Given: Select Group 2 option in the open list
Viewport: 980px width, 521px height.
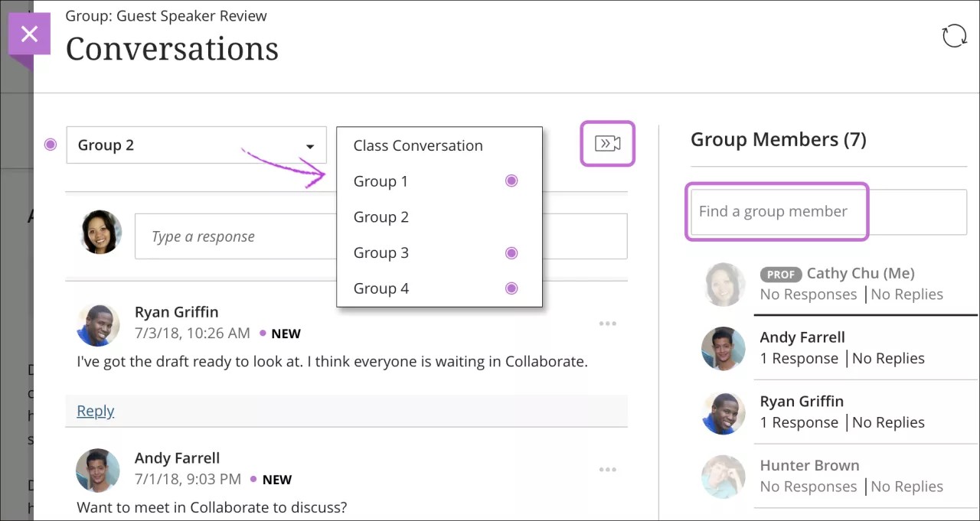Looking at the screenshot, I should (x=381, y=217).
